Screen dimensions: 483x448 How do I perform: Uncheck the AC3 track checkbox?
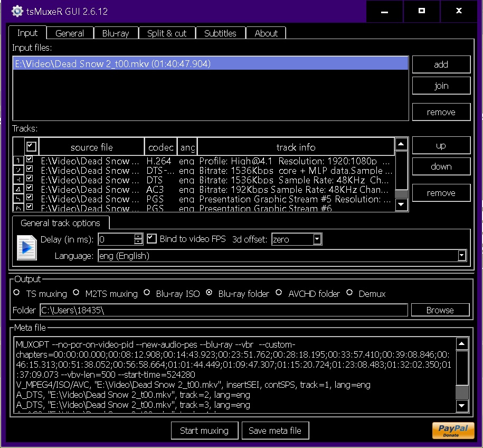tap(30, 188)
